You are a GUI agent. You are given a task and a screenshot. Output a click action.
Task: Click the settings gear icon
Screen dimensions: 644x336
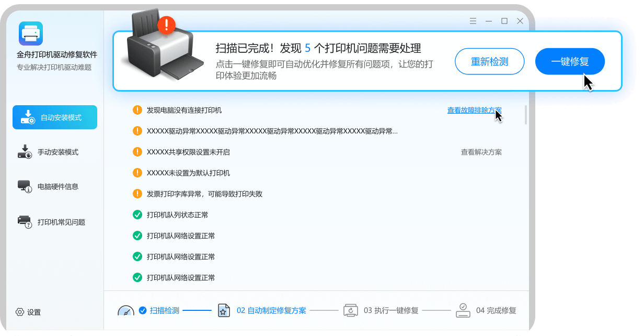click(x=20, y=312)
